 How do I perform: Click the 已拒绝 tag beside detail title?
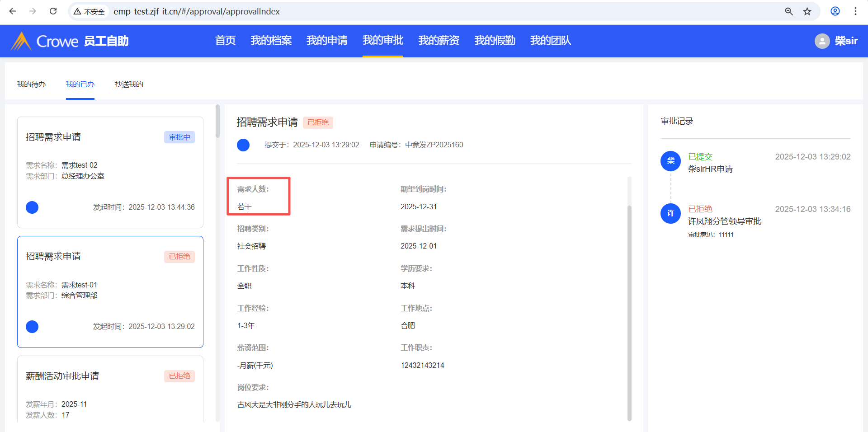[318, 122]
